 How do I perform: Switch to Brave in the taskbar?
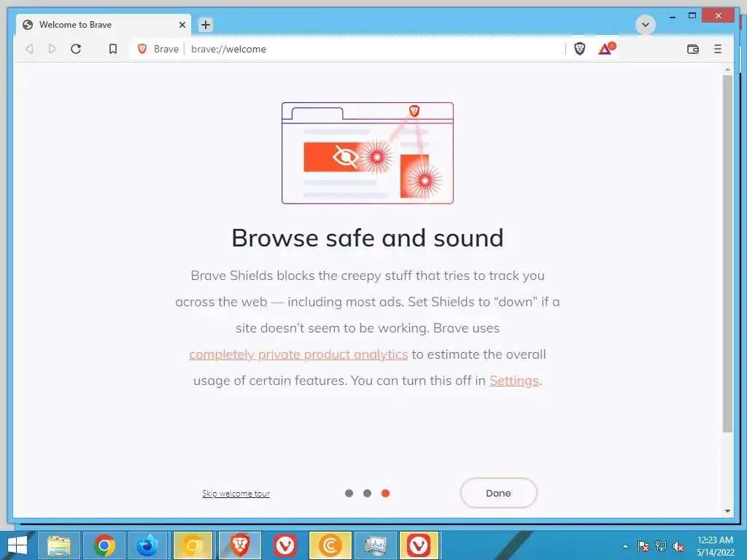[x=240, y=545]
